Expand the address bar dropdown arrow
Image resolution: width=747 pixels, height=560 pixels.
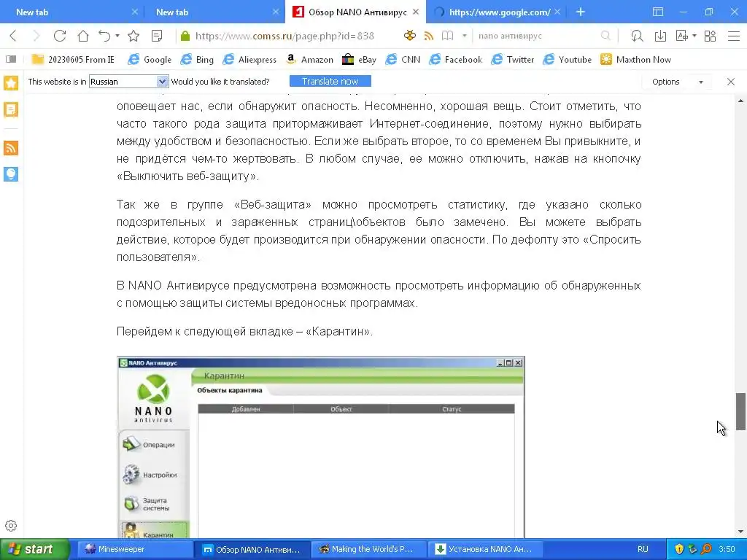click(x=465, y=36)
